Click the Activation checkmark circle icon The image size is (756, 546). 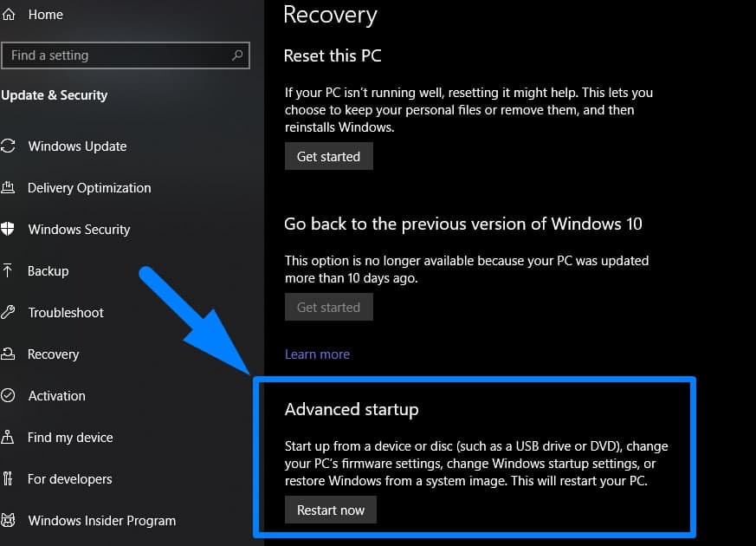pyautogui.click(x=9, y=396)
